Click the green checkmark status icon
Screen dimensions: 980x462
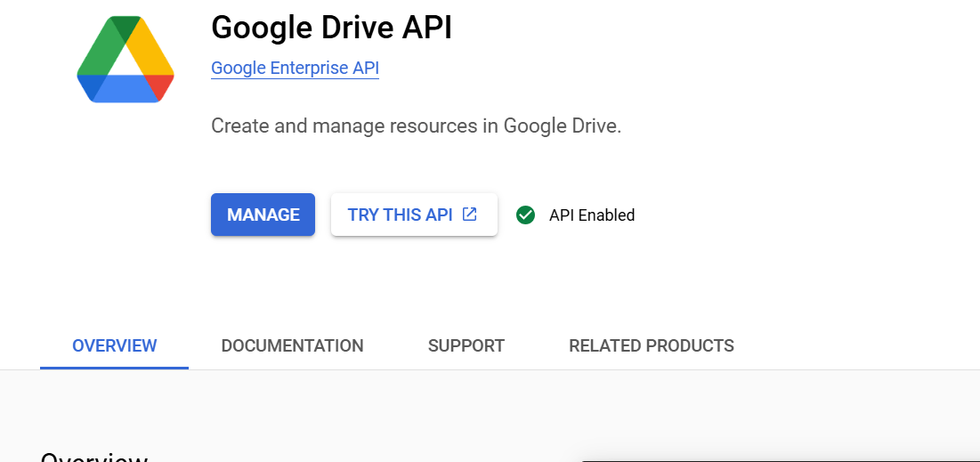click(x=525, y=215)
